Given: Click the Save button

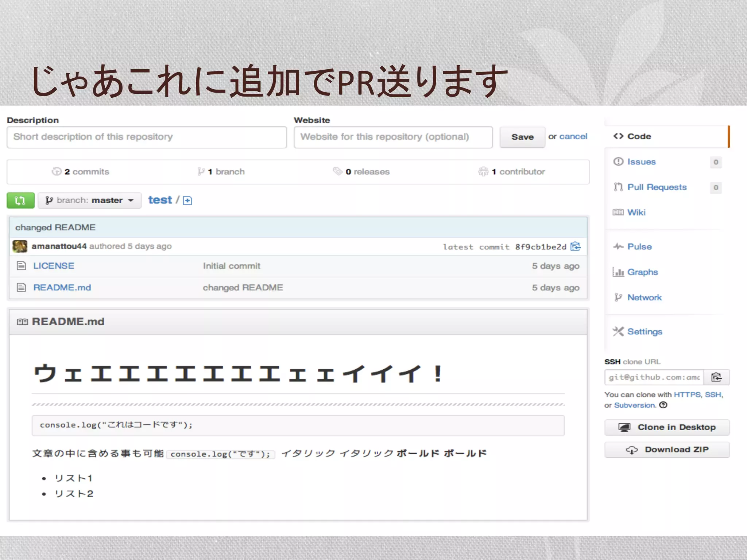Looking at the screenshot, I should coord(522,137).
